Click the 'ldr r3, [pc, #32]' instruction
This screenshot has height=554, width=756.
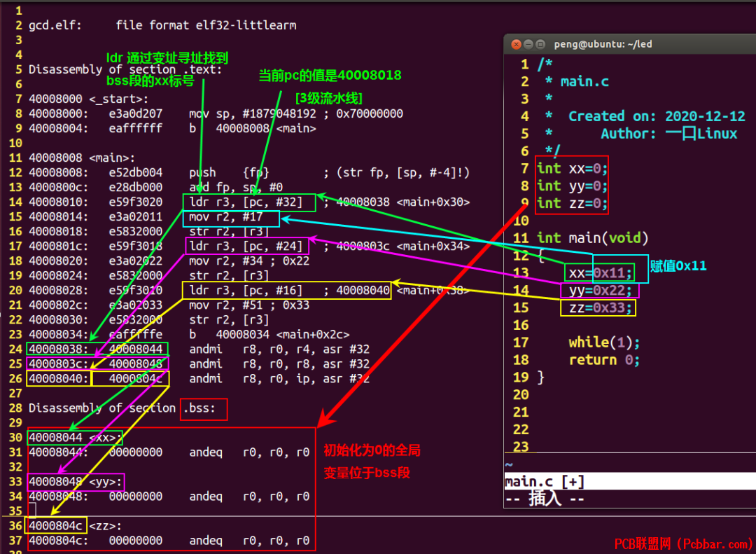(x=246, y=202)
